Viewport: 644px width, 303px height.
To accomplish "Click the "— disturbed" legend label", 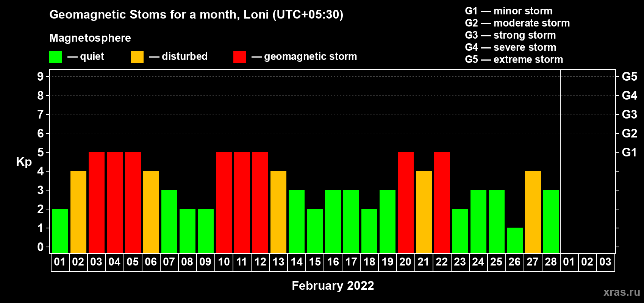I will 178,56.
